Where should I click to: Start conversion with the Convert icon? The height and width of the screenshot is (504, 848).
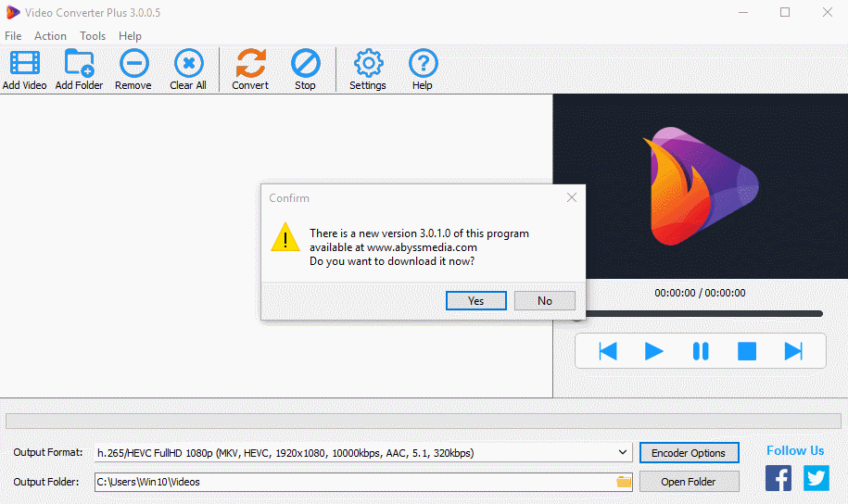click(250, 65)
